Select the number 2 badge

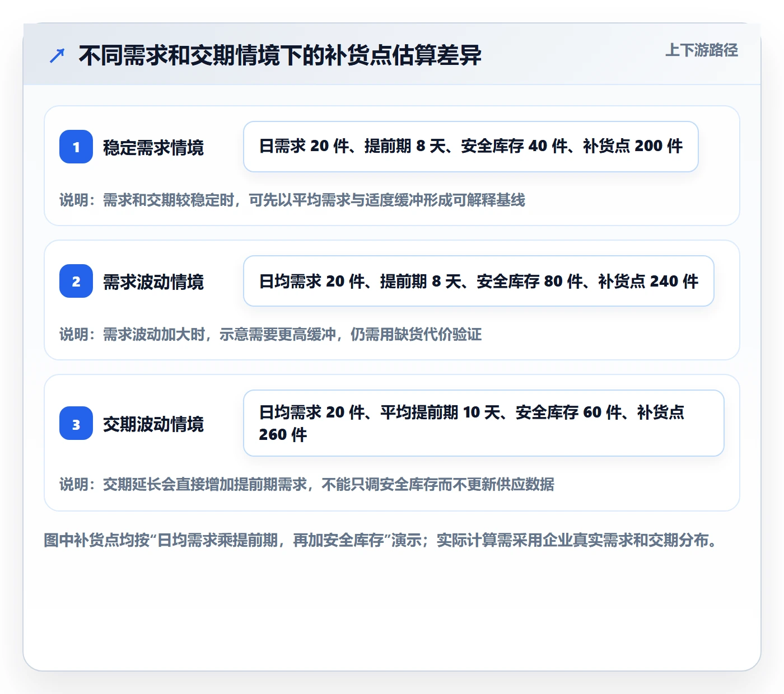(76, 281)
